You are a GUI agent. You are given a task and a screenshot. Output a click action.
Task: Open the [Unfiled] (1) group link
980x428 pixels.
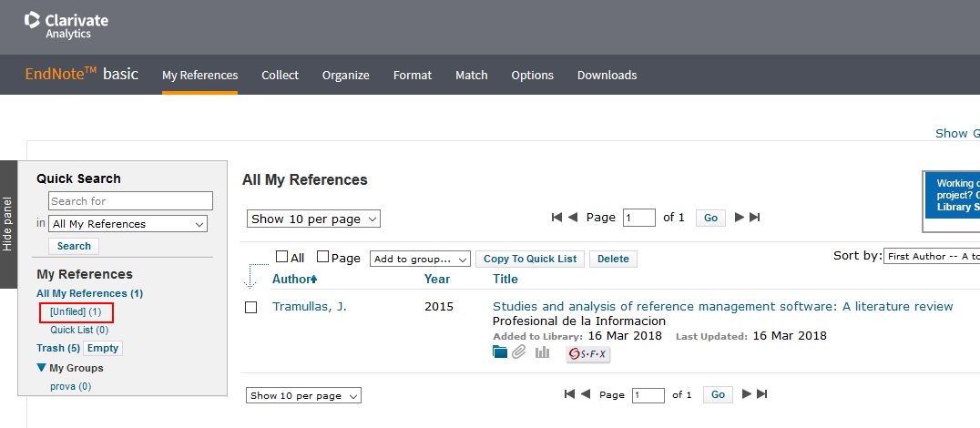pos(76,312)
